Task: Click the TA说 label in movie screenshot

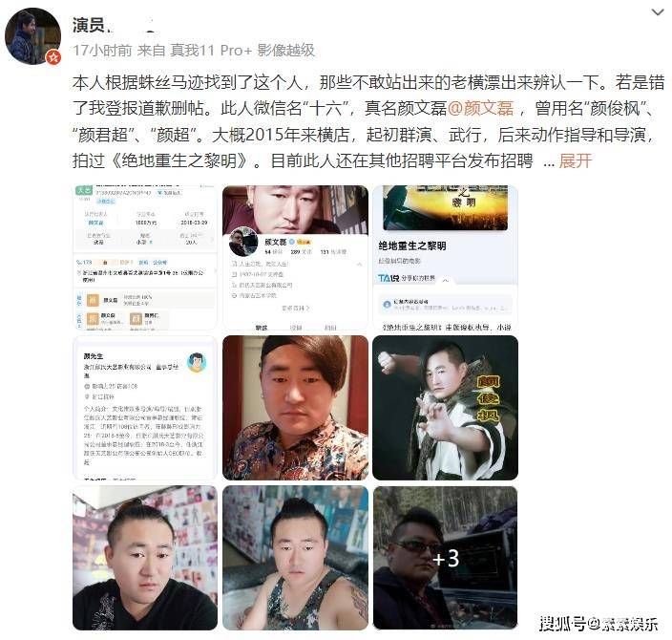Action: (x=388, y=278)
